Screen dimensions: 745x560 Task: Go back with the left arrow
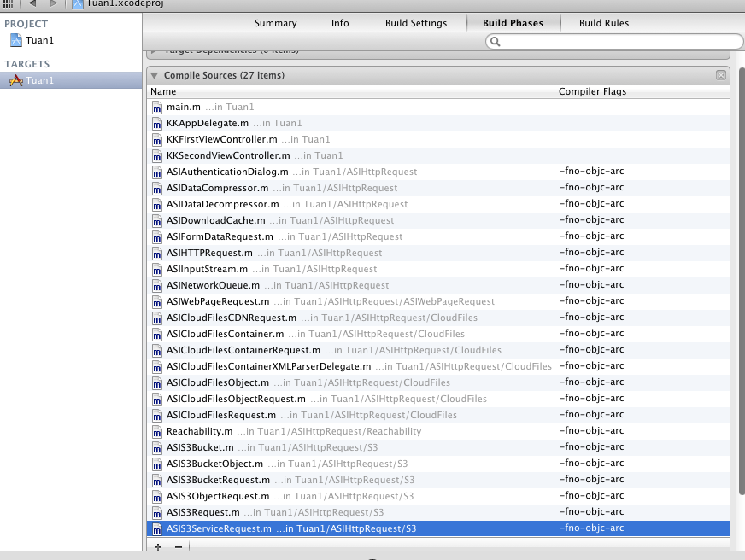tap(32, 3)
